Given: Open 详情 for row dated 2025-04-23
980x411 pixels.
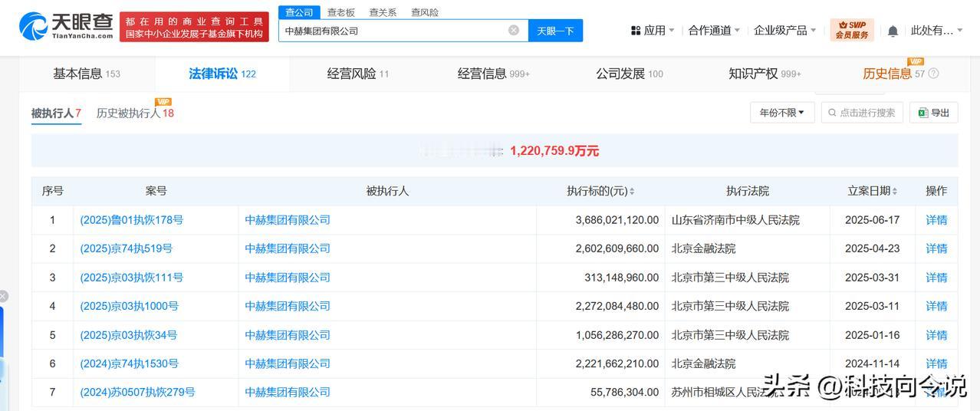Looking at the screenshot, I should [x=936, y=248].
